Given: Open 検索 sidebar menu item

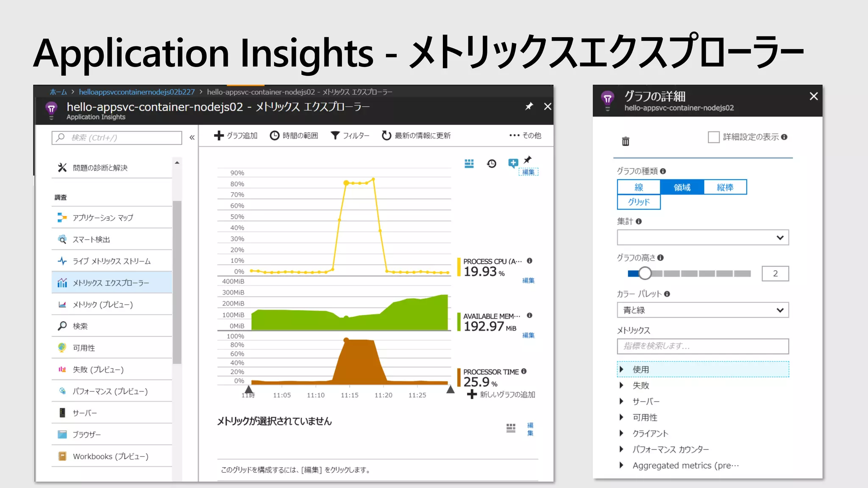Looking at the screenshot, I should pos(112,326).
